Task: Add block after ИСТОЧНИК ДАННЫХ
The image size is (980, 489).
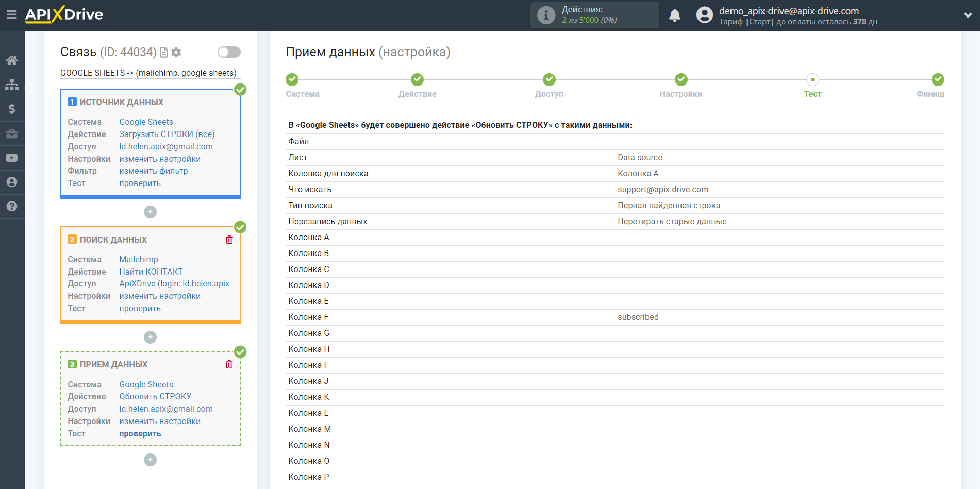Action: click(x=150, y=212)
